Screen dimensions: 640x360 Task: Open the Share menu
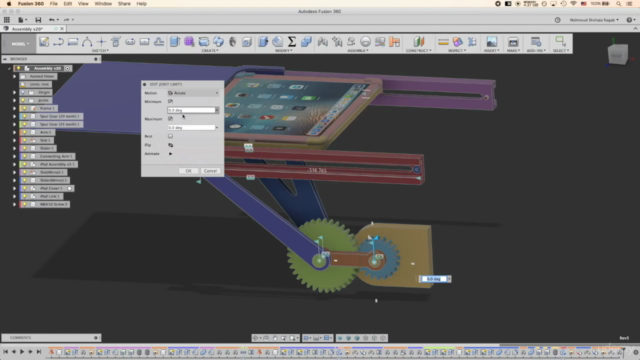point(124,4)
